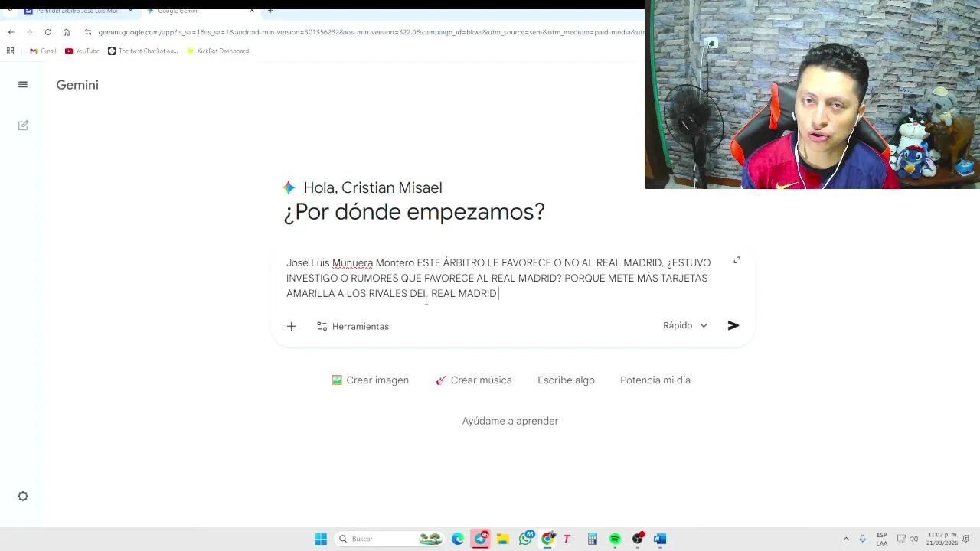Open Telegram from the taskbar
Image resolution: width=980 pixels, height=551 pixels.
click(481, 539)
